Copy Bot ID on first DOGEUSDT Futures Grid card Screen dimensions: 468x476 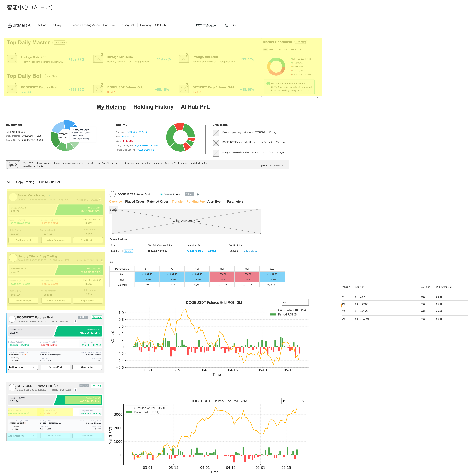(75, 321)
